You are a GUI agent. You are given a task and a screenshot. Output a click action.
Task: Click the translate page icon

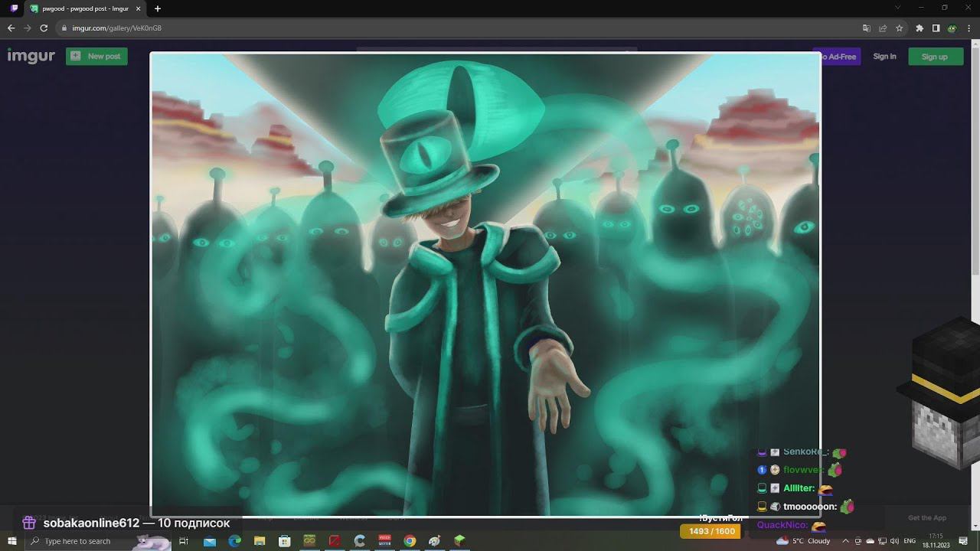click(x=866, y=28)
